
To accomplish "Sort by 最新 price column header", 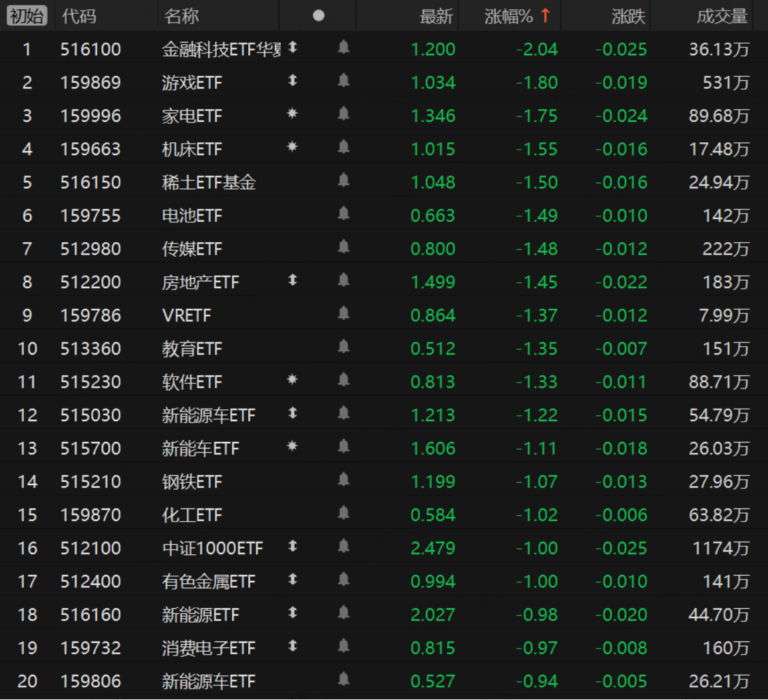I will click(437, 16).
